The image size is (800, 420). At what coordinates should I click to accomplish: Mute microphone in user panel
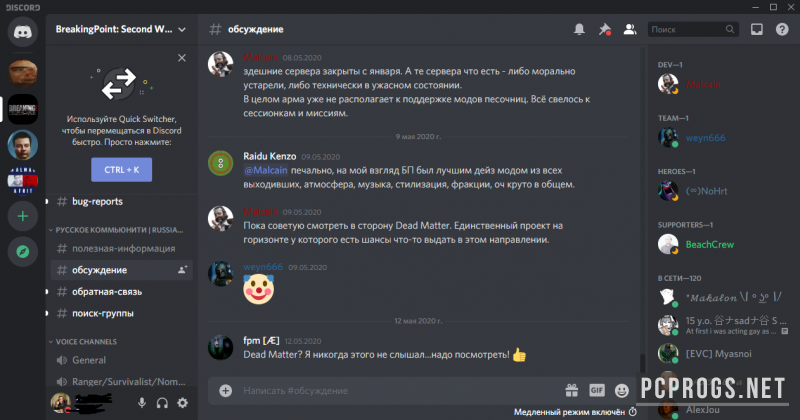tap(142, 403)
